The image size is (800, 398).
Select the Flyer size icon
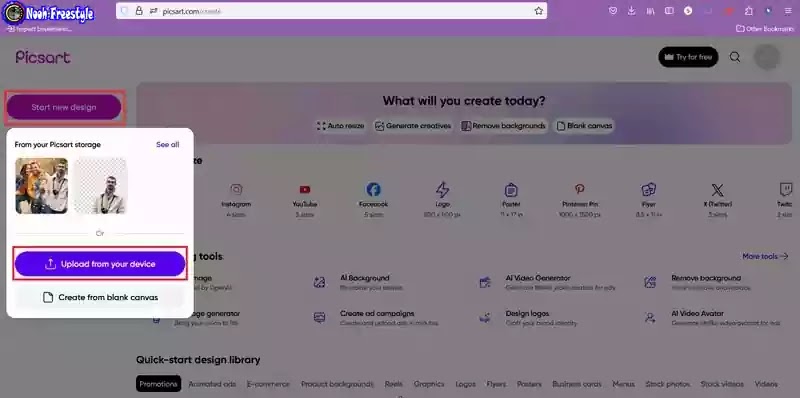click(x=648, y=190)
